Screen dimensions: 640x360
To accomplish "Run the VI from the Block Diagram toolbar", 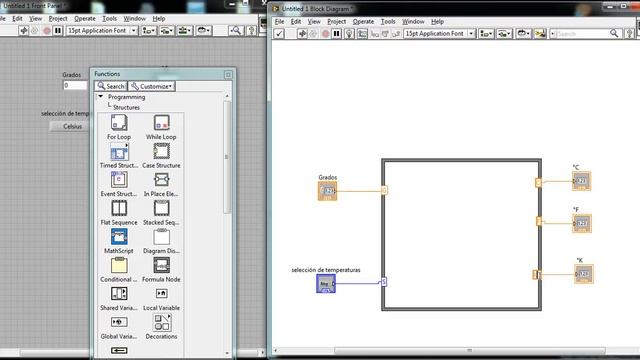I will click(302, 33).
